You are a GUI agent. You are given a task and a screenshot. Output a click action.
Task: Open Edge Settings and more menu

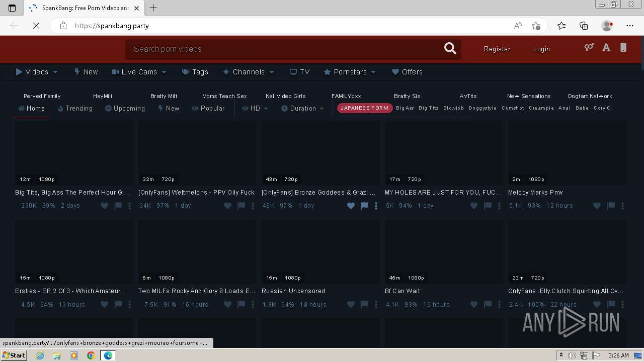click(x=630, y=26)
